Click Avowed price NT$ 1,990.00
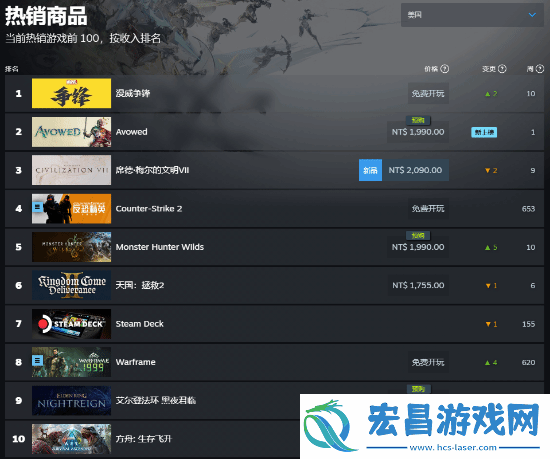550x459 pixels. click(418, 132)
